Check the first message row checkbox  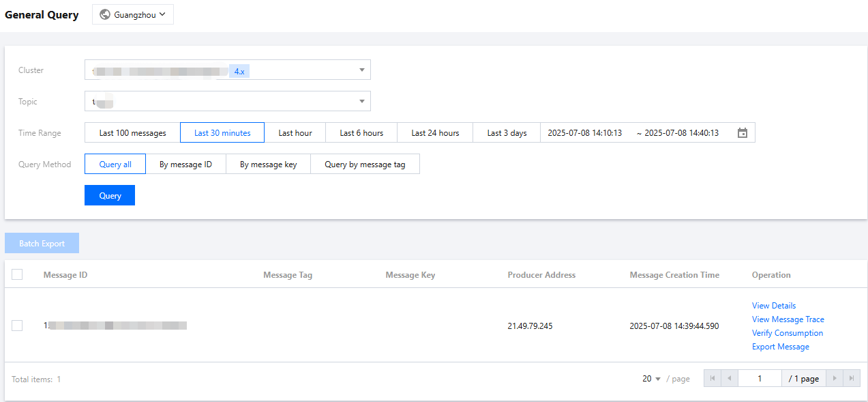pos(17,326)
